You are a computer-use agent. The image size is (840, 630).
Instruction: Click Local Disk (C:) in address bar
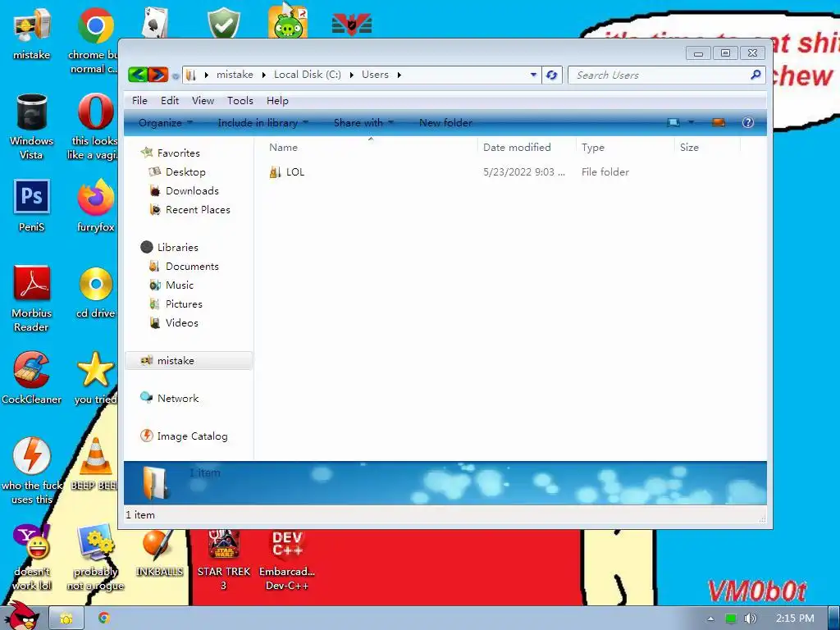307,75
